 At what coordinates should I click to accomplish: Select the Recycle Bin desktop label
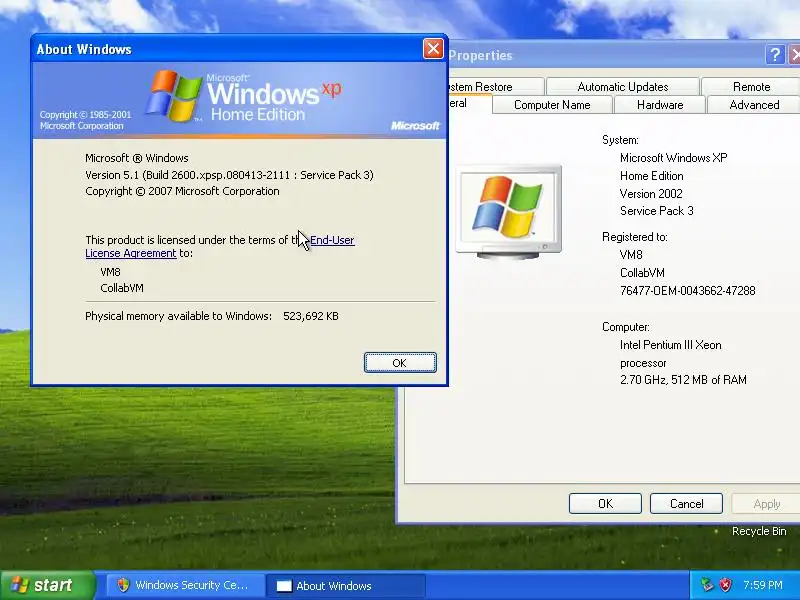759,531
